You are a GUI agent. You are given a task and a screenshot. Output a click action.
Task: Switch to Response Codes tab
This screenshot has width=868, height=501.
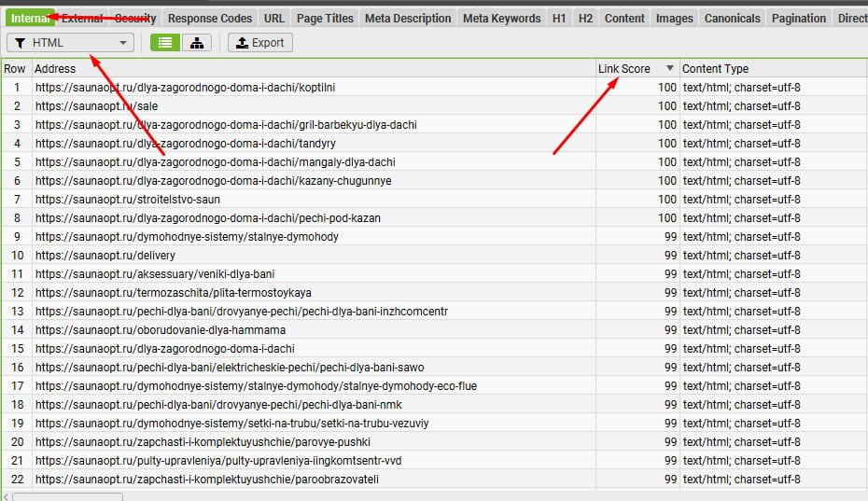click(x=210, y=19)
